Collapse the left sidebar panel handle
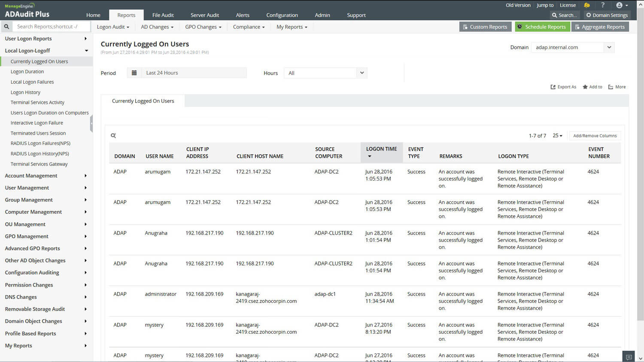This screenshot has width=644, height=362. click(91, 124)
